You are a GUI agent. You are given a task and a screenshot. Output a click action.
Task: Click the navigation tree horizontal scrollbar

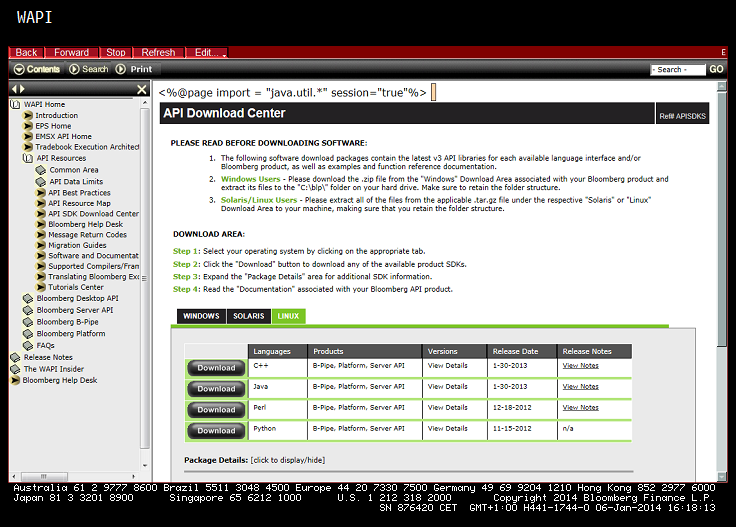(x=45, y=476)
